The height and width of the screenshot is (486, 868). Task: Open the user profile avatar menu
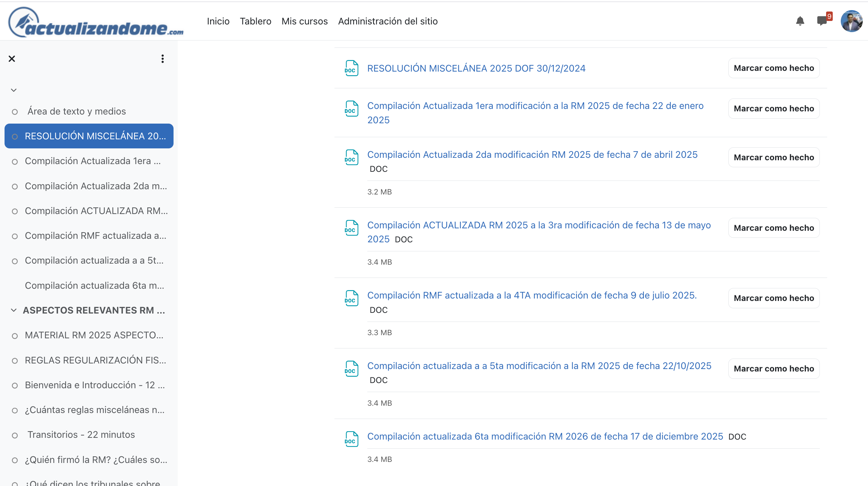[x=851, y=21]
